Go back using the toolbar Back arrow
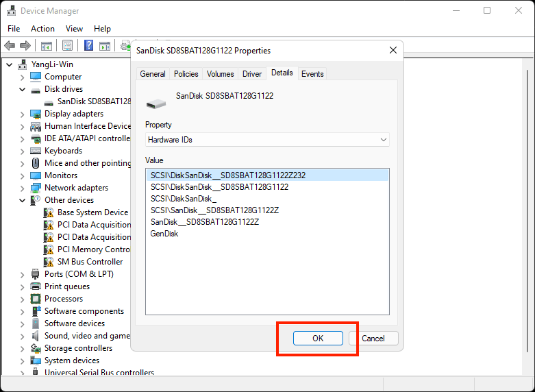The image size is (535, 392). (10, 45)
